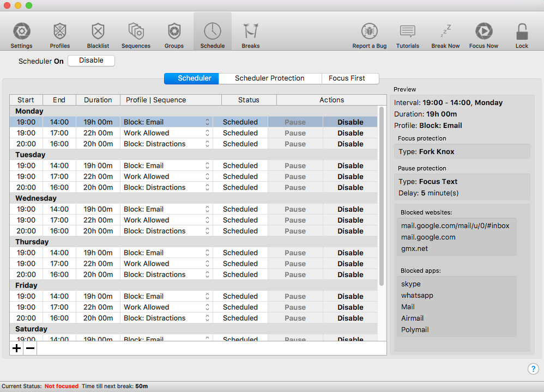Image resolution: width=544 pixels, height=392 pixels.
Task: Click the schedule list vertical scrollbar
Action: [382, 196]
